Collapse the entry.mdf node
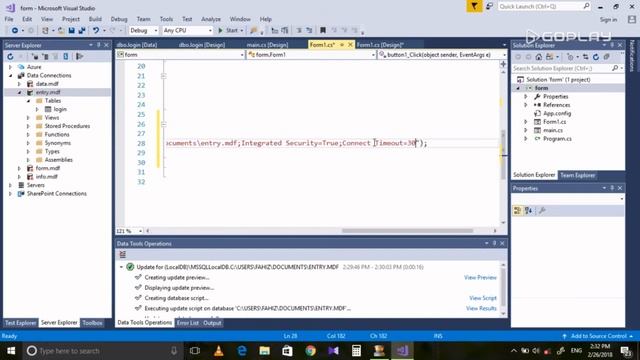 (19, 92)
